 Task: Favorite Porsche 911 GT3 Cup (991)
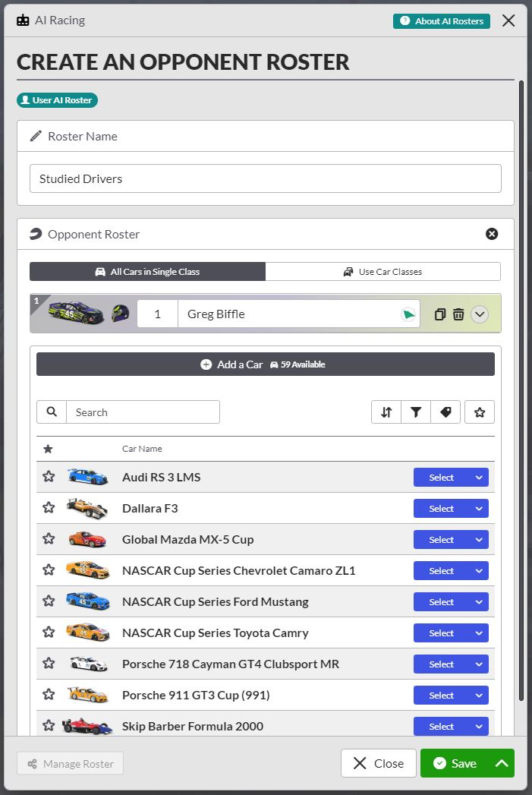[49, 694]
